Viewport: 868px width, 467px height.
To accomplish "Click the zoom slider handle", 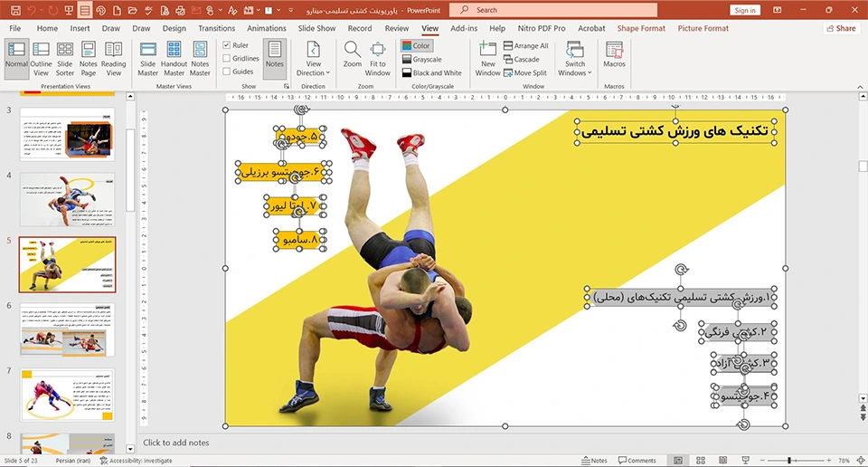I will (788, 461).
